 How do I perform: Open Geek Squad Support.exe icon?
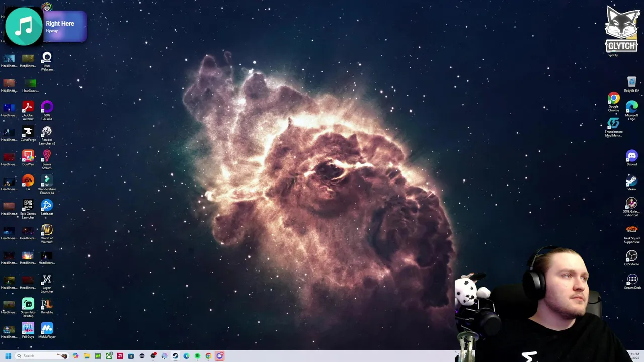[x=631, y=234]
